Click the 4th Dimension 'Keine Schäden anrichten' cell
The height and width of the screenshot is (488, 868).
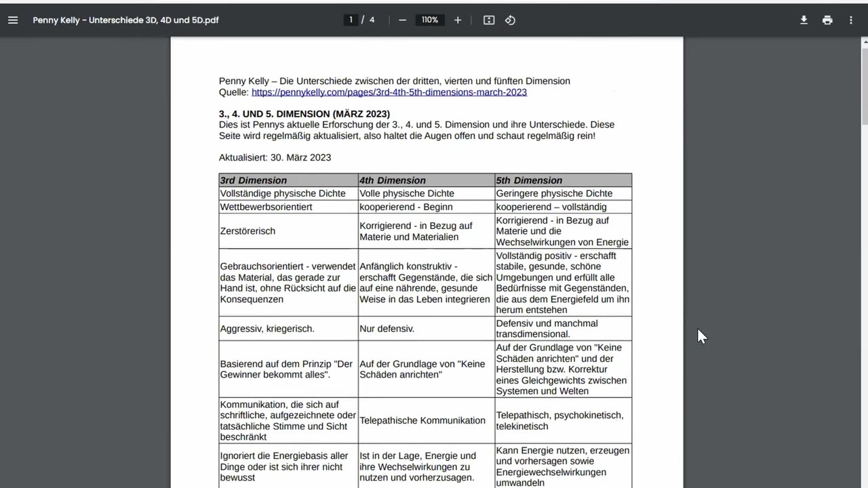pyautogui.click(x=427, y=369)
